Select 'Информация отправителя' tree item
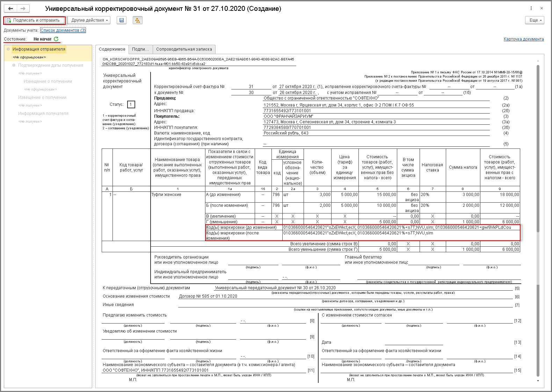 pos(39,49)
